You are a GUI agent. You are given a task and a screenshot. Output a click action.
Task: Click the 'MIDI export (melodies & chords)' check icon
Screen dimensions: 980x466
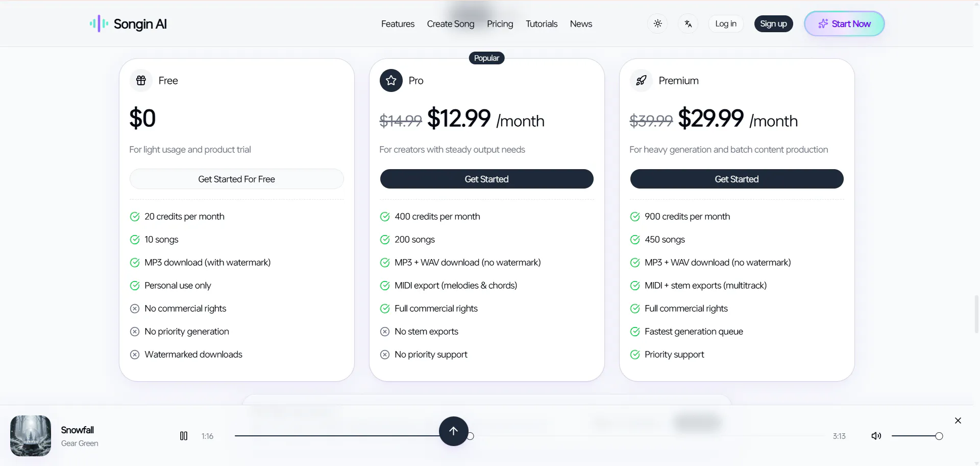[x=385, y=286]
